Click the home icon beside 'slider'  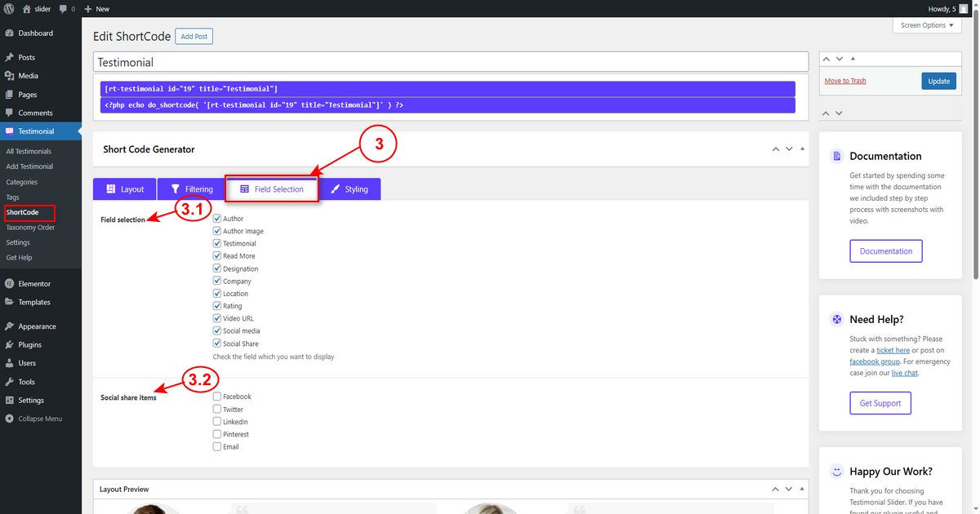[26, 8]
